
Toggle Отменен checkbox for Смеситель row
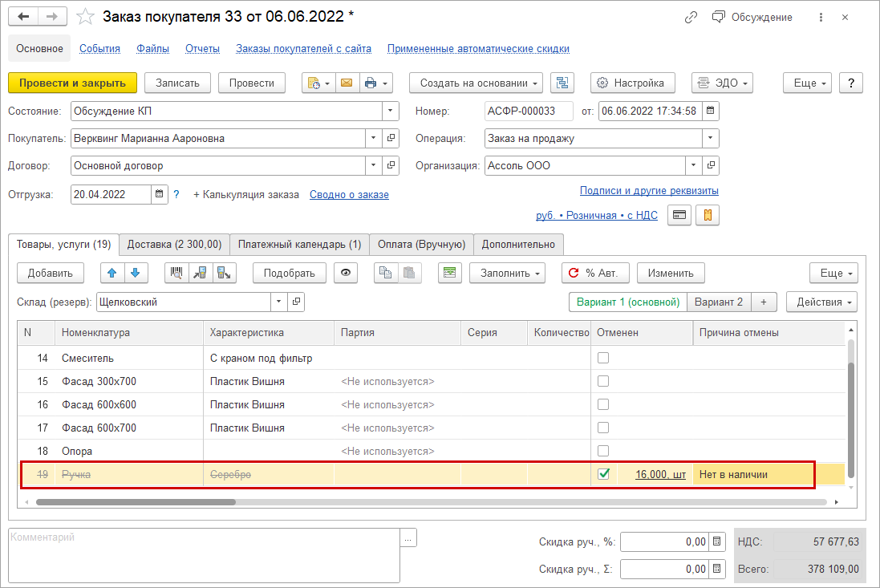pos(603,358)
